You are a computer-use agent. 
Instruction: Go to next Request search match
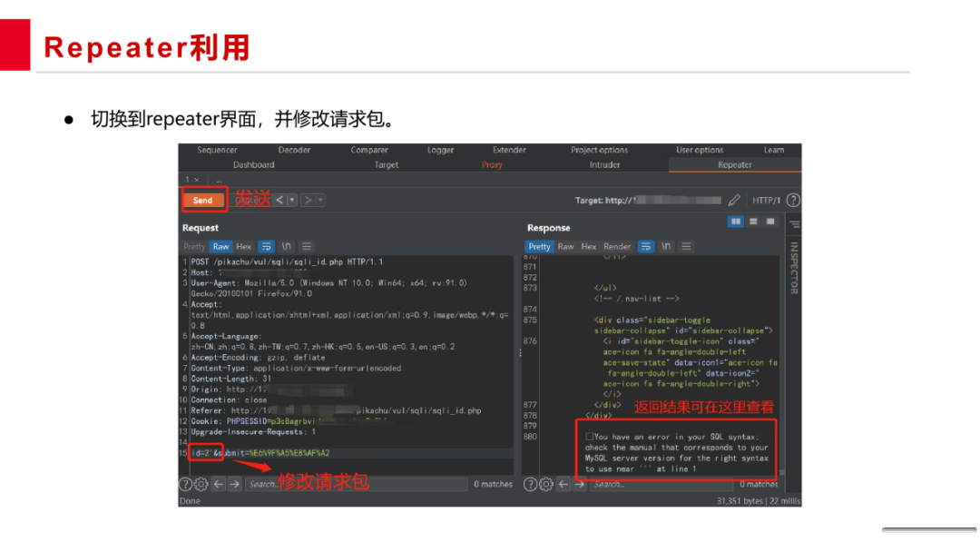(x=234, y=484)
